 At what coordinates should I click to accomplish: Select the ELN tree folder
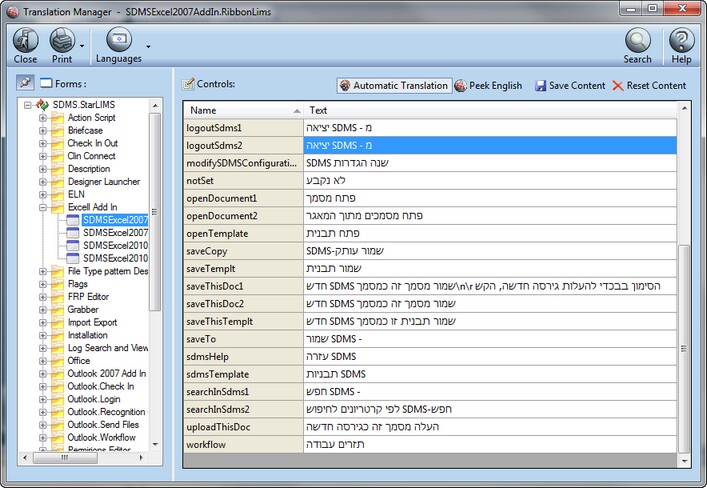(76, 194)
